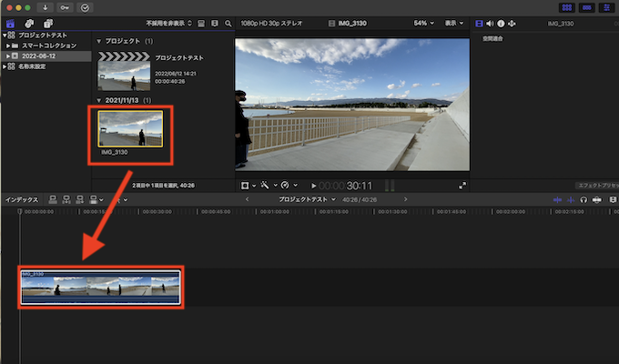Click the インデックス timeline index button
This screenshot has width=619, height=364.
pyautogui.click(x=22, y=199)
